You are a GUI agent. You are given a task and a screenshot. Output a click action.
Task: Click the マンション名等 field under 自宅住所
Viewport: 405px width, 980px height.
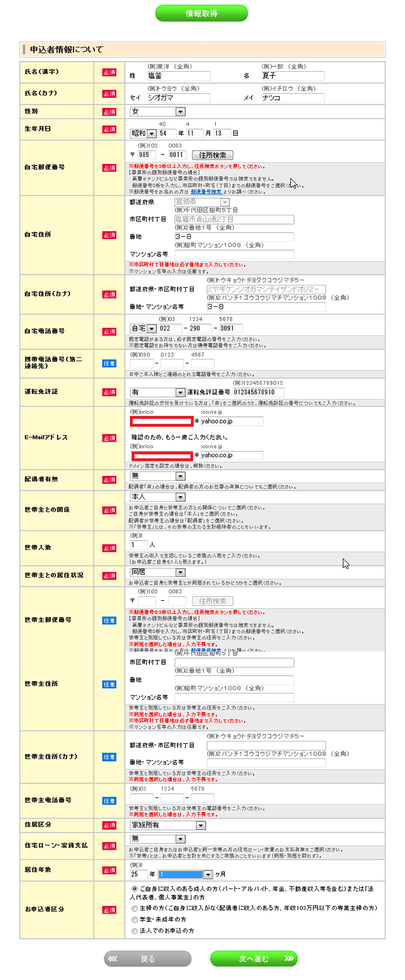coord(234,254)
